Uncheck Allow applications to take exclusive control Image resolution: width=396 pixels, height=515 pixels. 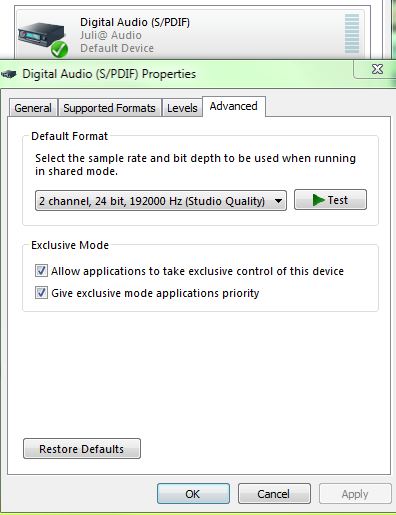pos(41,271)
